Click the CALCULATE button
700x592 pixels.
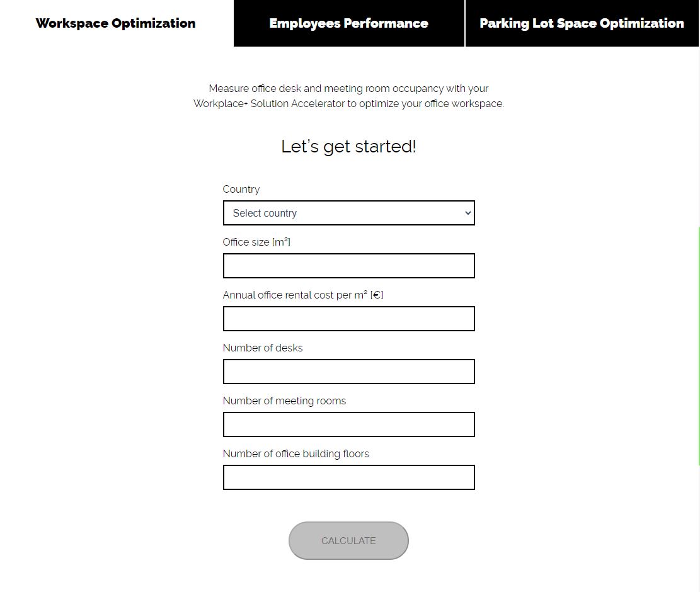[x=348, y=541]
